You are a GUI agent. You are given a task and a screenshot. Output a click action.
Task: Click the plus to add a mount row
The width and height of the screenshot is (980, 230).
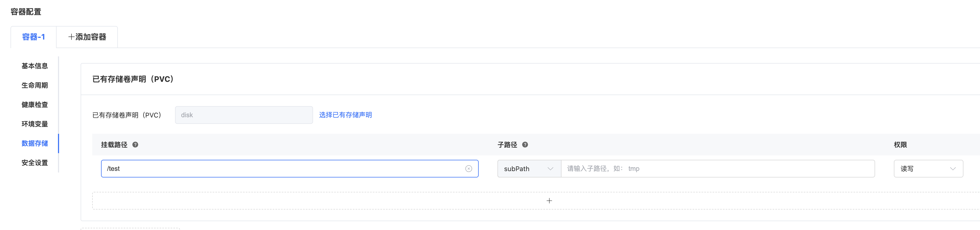pyautogui.click(x=549, y=201)
